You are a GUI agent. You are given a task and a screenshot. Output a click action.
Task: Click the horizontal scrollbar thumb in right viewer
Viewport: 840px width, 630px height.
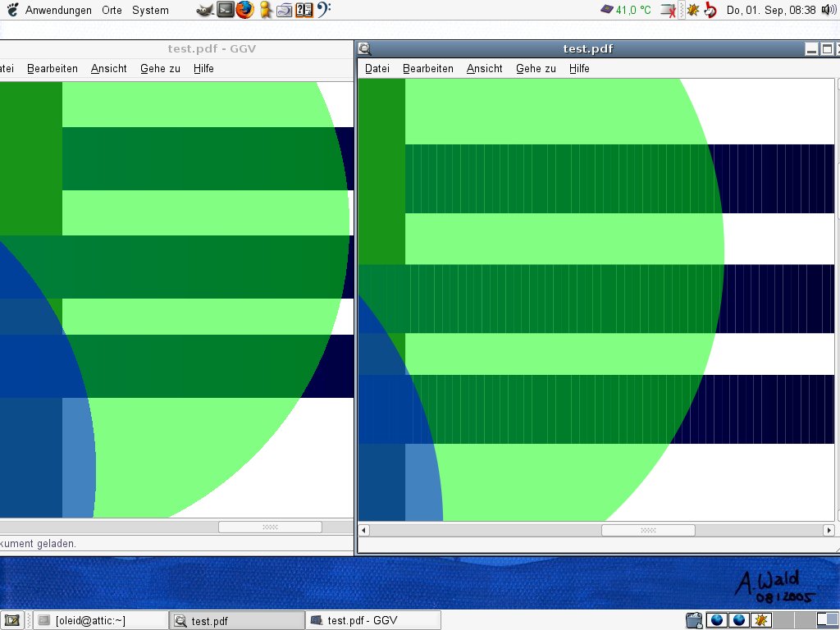(x=648, y=530)
